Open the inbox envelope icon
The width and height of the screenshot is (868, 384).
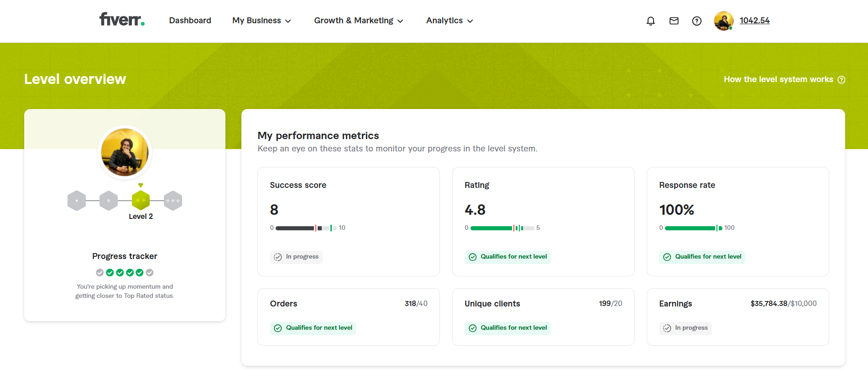674,21
